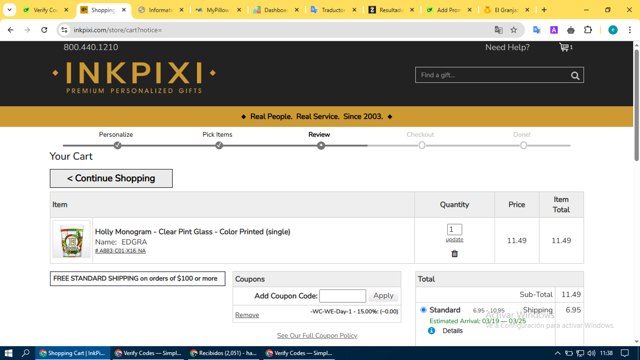Click in the Find a gift search field

[493, 75]
